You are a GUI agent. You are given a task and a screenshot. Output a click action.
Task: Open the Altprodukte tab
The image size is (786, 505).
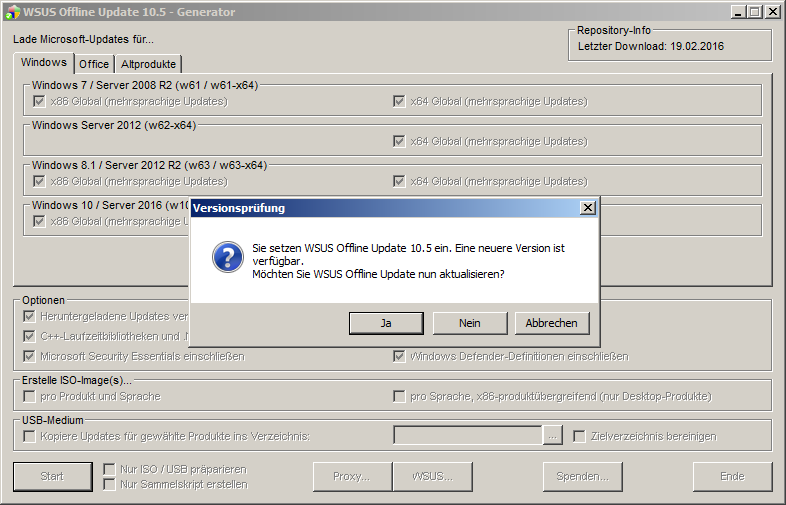(148, 64)
